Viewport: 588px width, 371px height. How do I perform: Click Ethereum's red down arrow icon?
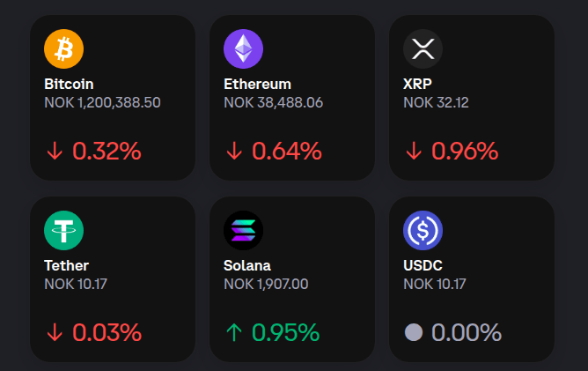pos(234,151)
